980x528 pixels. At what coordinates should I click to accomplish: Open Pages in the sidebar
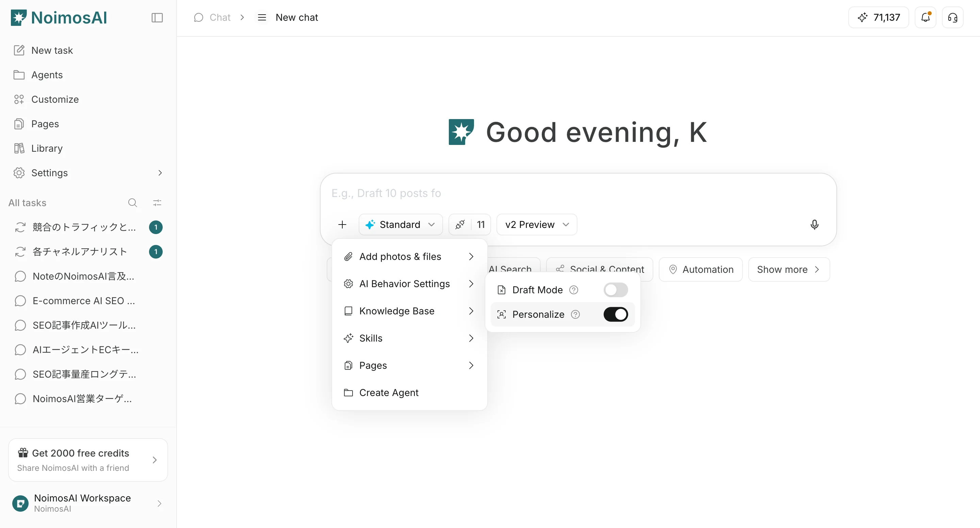click(x=88, y=123)
